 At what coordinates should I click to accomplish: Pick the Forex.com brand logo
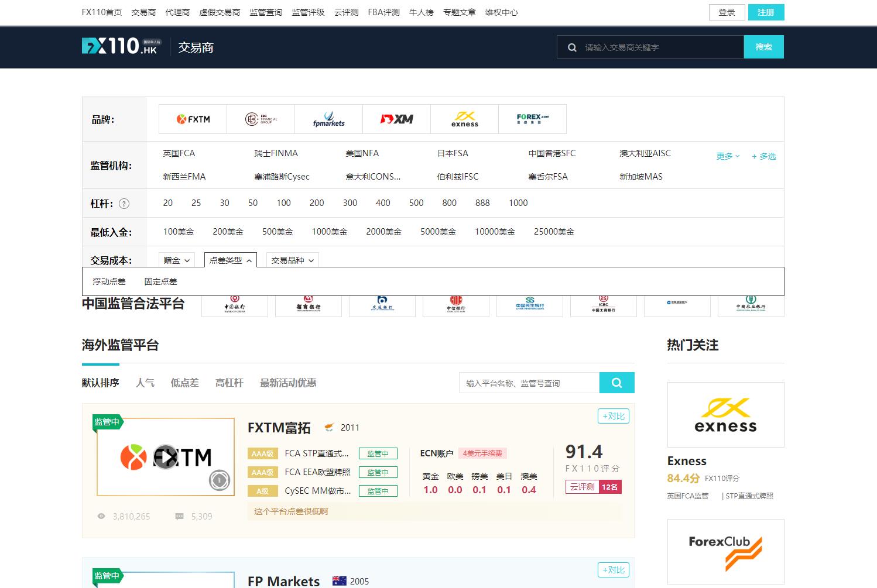(533, 119)
